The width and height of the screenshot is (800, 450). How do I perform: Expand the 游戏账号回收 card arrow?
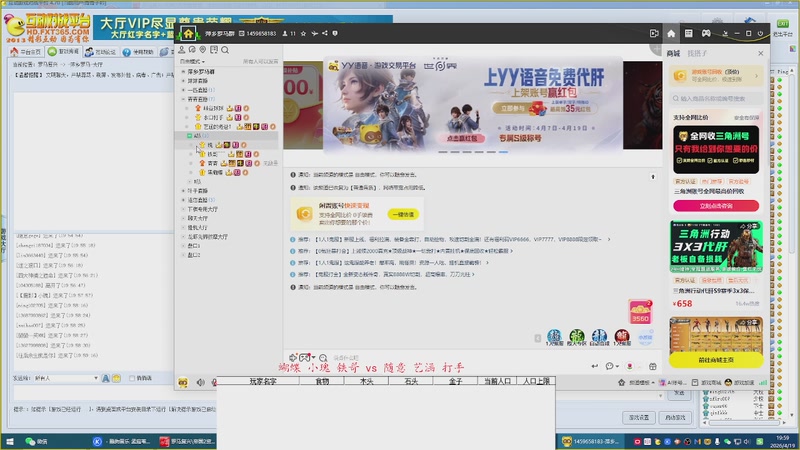[756, 76]
